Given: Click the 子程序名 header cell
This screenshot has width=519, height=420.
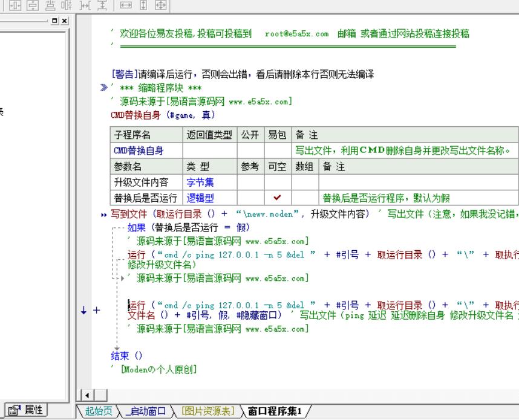Looking at the screenshot, I should (146, 135).
